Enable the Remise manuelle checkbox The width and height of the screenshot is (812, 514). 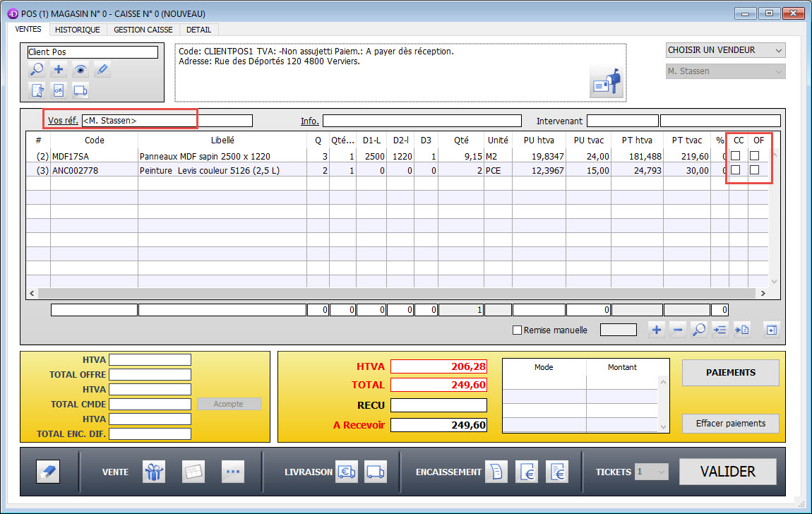517,330
